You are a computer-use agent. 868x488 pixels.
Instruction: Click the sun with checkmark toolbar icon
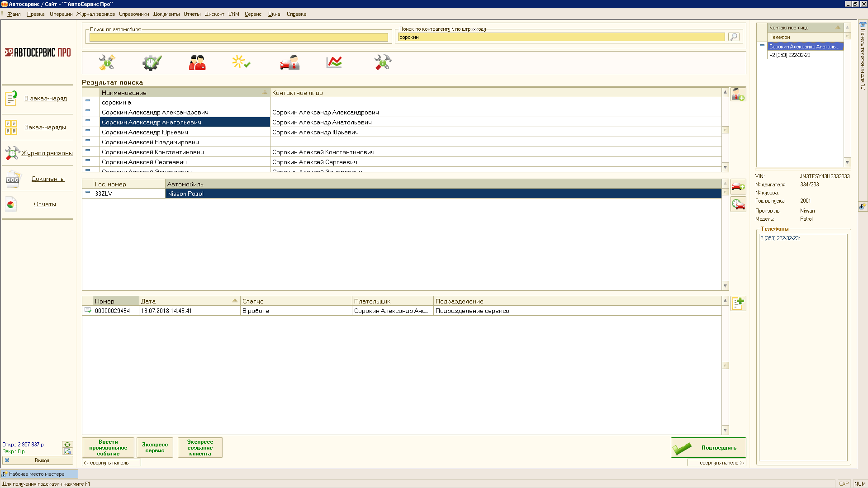click(241, 62)
